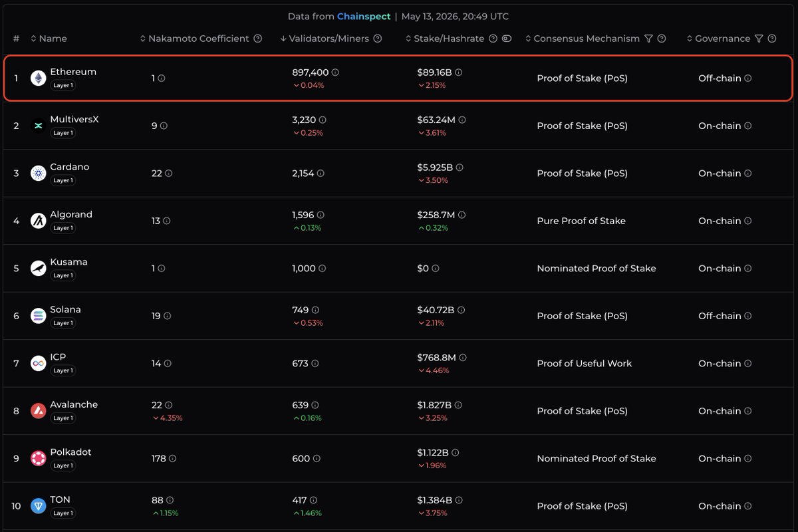Viewport: 798px width, 532px height.
Task: Open the Governance filter funnel
Action: point(759,39)
